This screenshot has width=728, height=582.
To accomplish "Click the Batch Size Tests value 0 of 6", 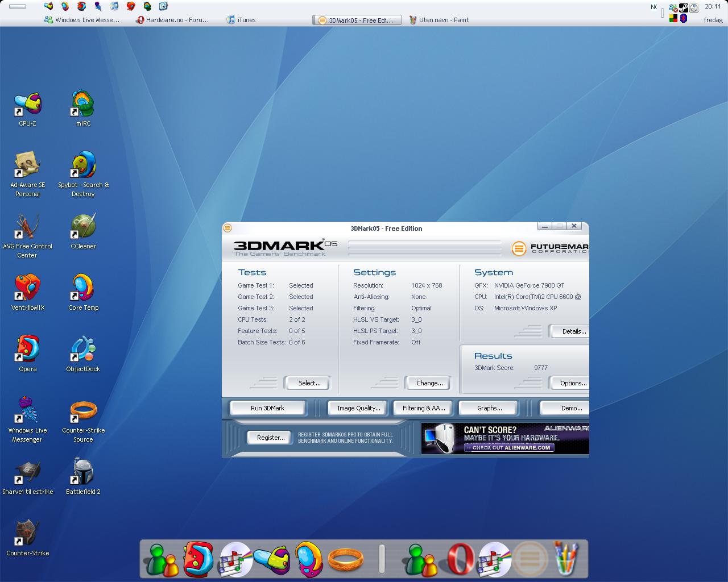I will pos(297,342).
